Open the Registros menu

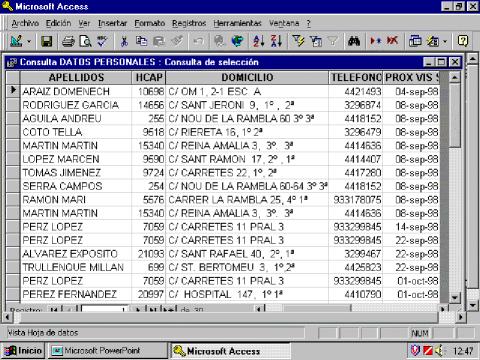pyautogui.click(x=189, y=23)
